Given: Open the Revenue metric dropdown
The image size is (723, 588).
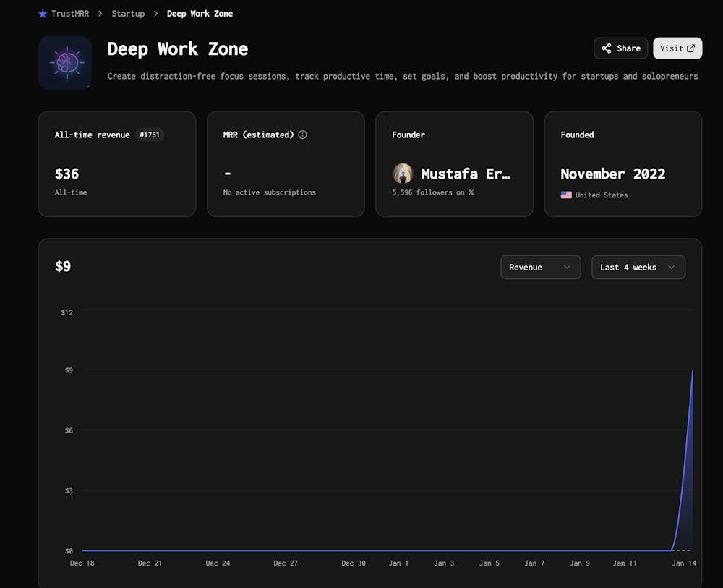Looking at the screenshot, I should [x=540, y=267].
